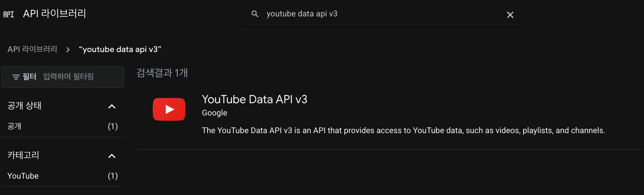Click the 필터 label
Image resolution: width=644 pixels, height=195 pixels.
pyautogui.click(x=29, y=77)
